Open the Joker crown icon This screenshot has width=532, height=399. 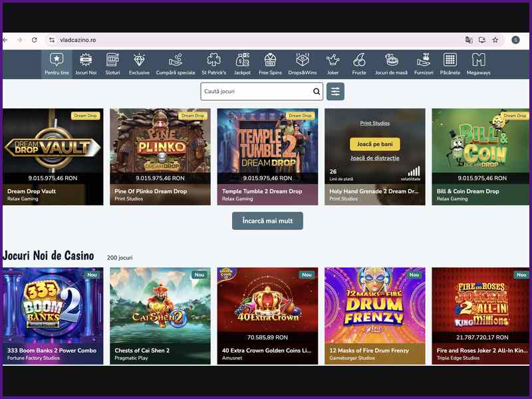(x=332, y=59)
